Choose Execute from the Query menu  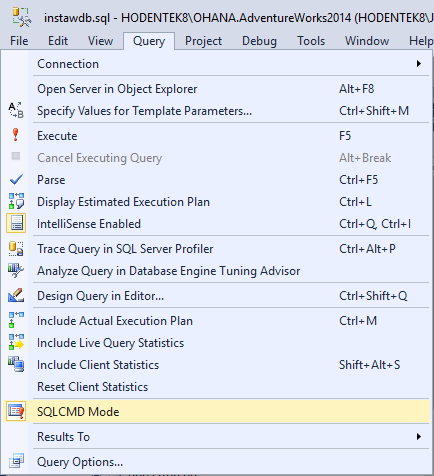point(216,136)
